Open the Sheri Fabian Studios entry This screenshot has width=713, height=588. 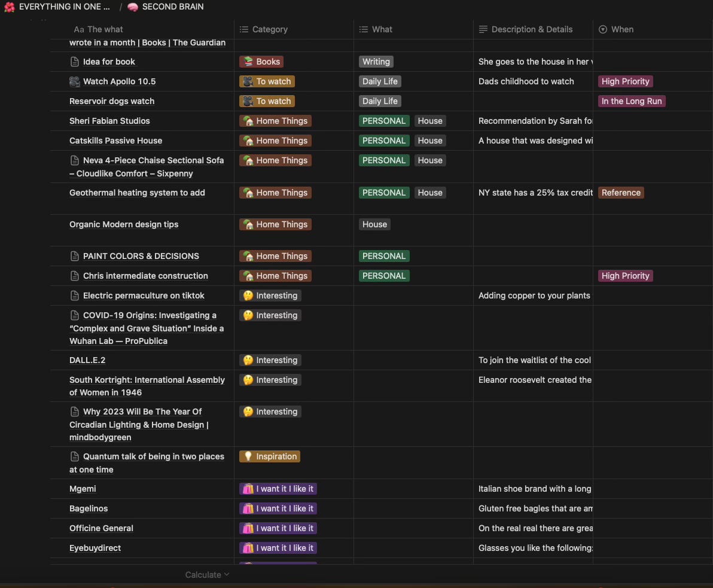click(109, 121)
